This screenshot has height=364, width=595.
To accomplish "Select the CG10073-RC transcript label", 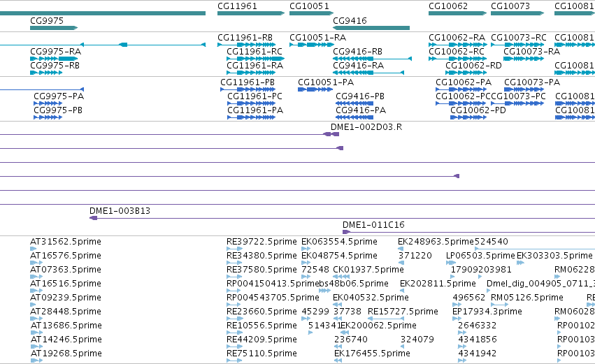I will 519,38.
